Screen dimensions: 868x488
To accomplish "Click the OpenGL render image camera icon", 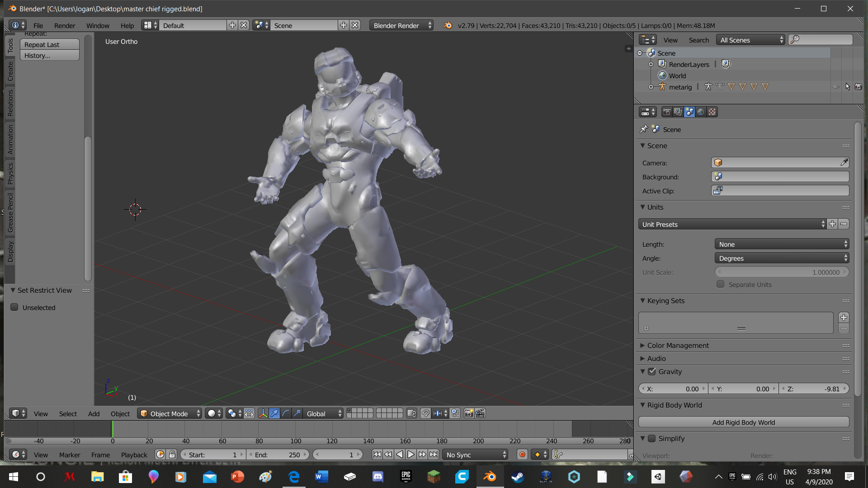I will coord(469,413).
